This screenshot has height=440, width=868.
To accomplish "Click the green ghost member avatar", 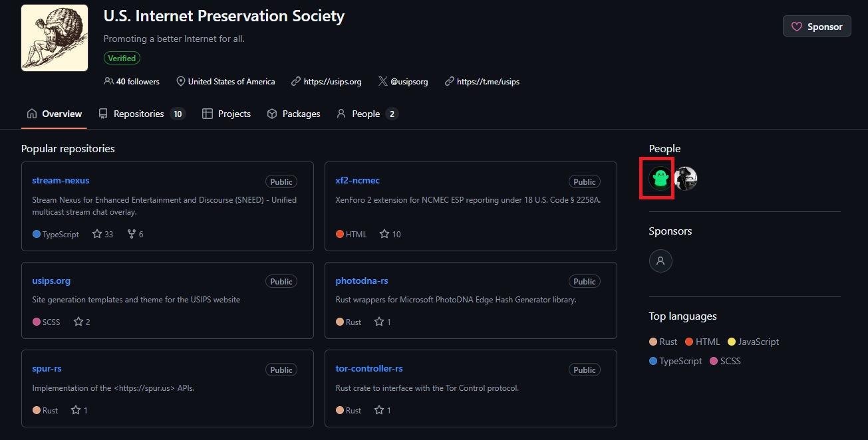I will click(x=660, y=178).
